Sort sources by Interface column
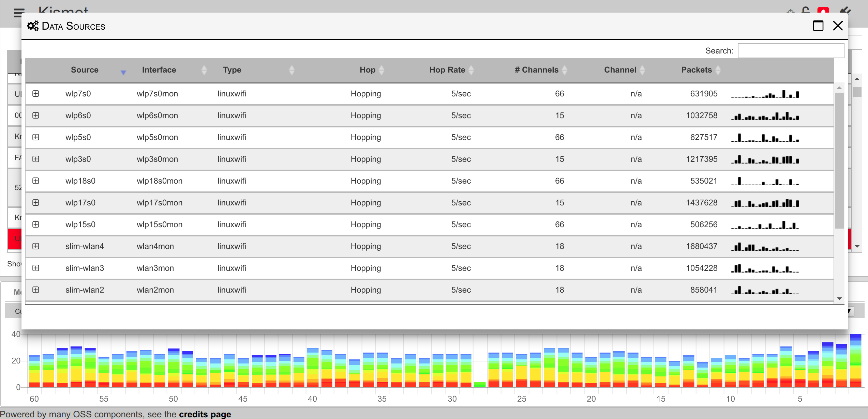Screen dimensions: 868x419 point(159,70)
